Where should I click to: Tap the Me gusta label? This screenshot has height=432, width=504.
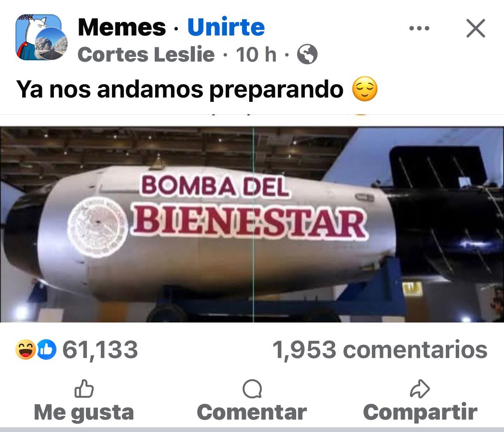tap(84, 412)
